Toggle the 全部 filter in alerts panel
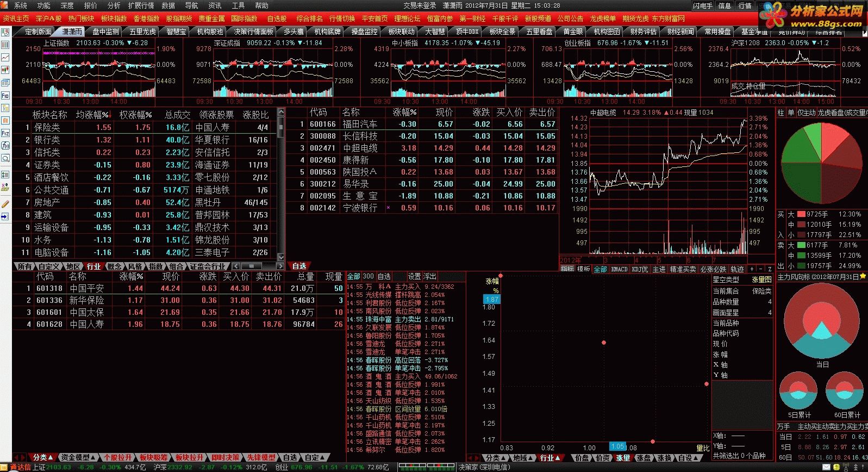The image size is (868, 472). [353, 276]
